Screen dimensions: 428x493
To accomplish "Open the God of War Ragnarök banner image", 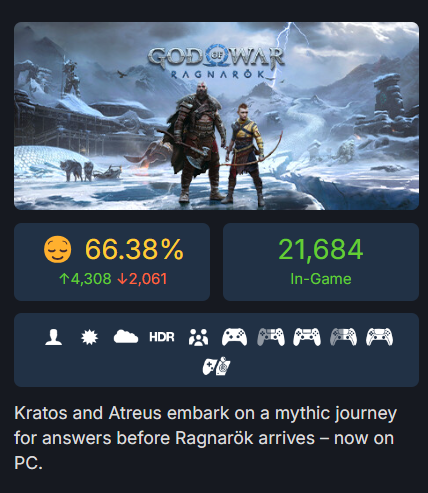I will click(x=216, y=116).
